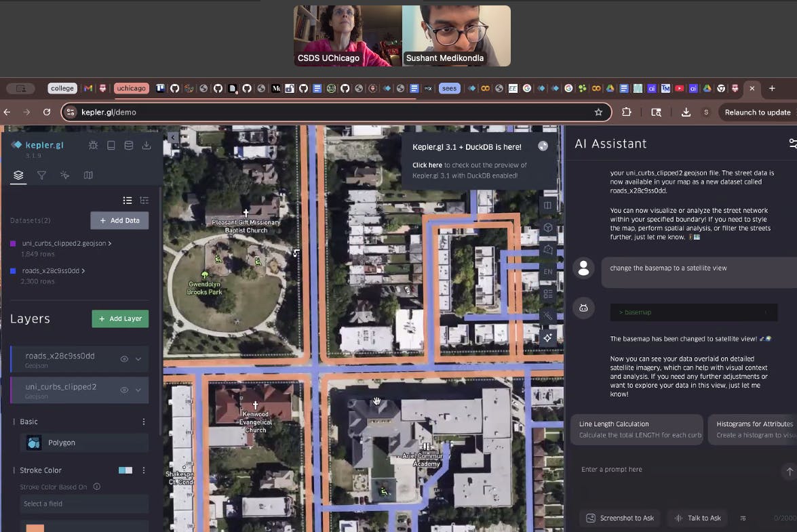The height and width of the screenshot is (532, 797).
Task: Toggle the 3D map view
Action: pyautogui.click(x=547, y=228)
